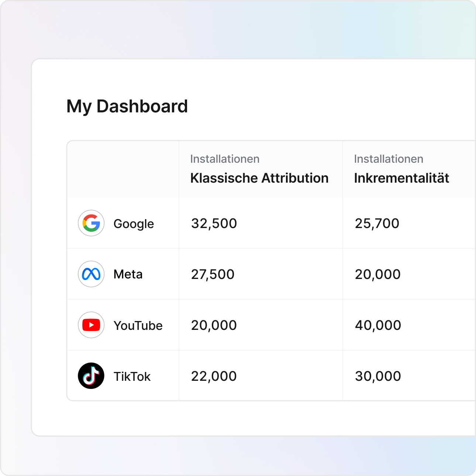Select the TikTok row label

click(x=132, y=376)
